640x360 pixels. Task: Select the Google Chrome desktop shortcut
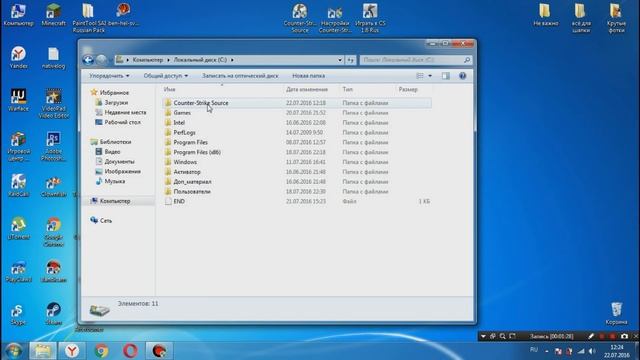(53, 232)
